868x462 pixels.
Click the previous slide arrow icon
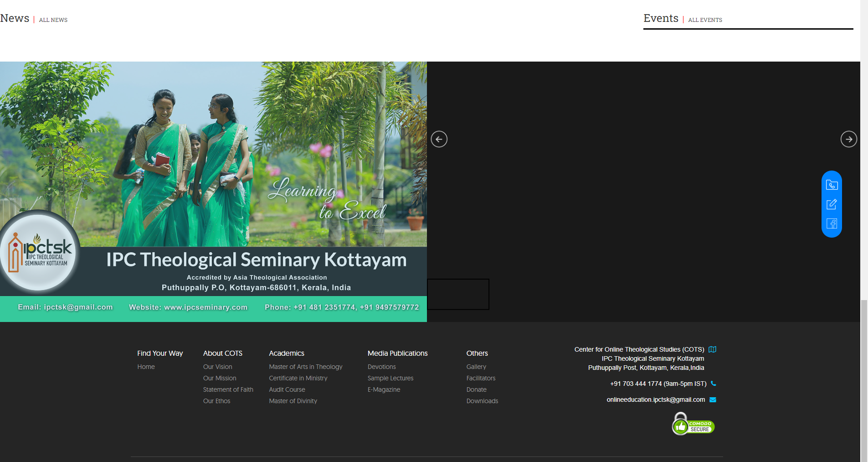pos(439,139)
